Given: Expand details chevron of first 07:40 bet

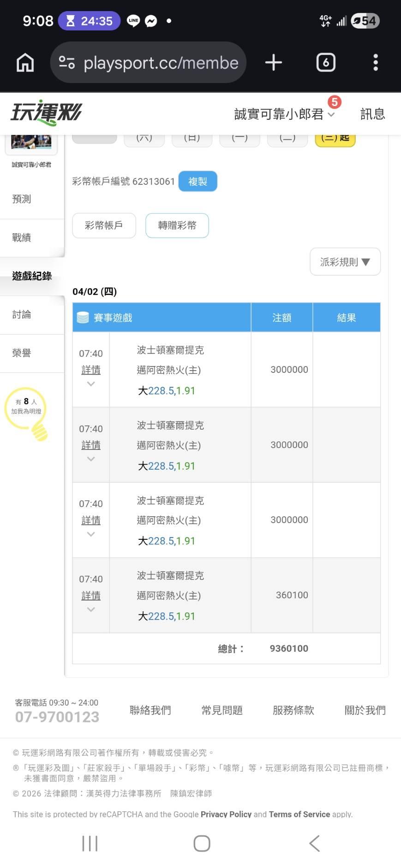Looking at the screenshot, I should (x=91, y=384).
